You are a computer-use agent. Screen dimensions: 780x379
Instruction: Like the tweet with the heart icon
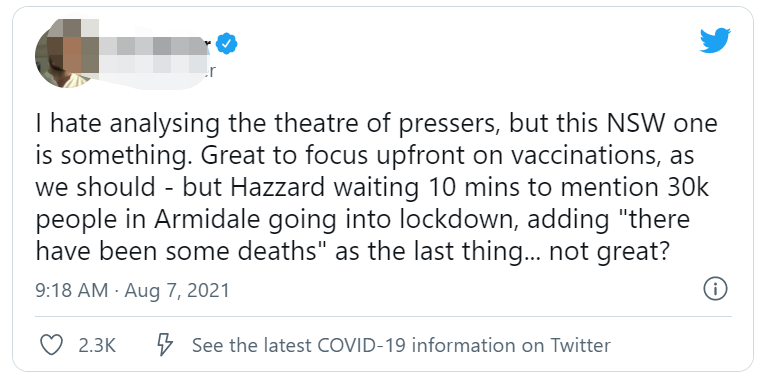click(51, 345)
